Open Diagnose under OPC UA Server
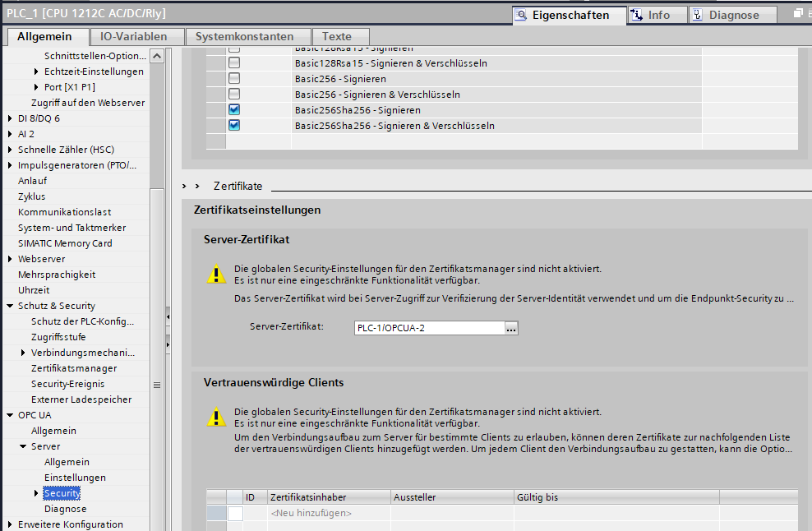The height and width of the screenshot is (531, 812). [65, 509]
